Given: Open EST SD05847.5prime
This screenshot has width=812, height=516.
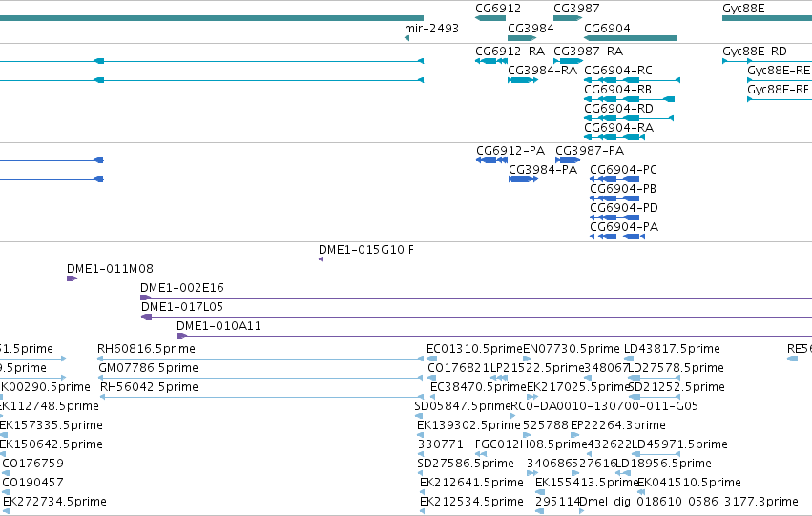Looking at the screenshot, I should click(x=463, y=407).
